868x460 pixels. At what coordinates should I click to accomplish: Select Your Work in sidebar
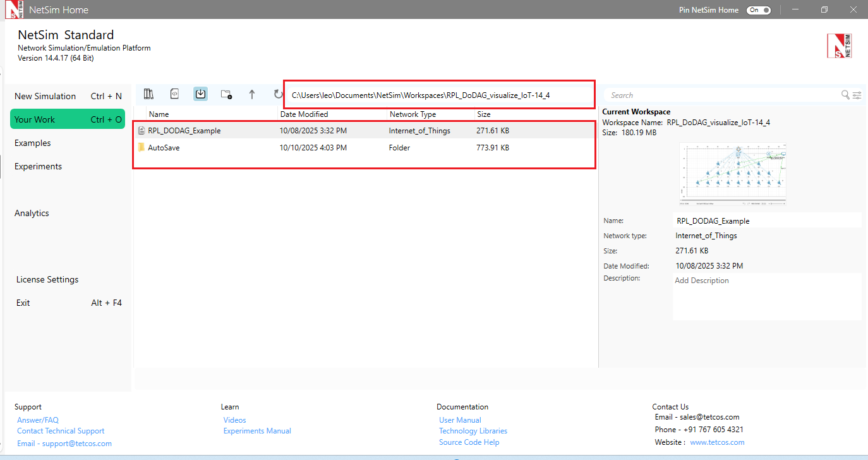(68, 119)
